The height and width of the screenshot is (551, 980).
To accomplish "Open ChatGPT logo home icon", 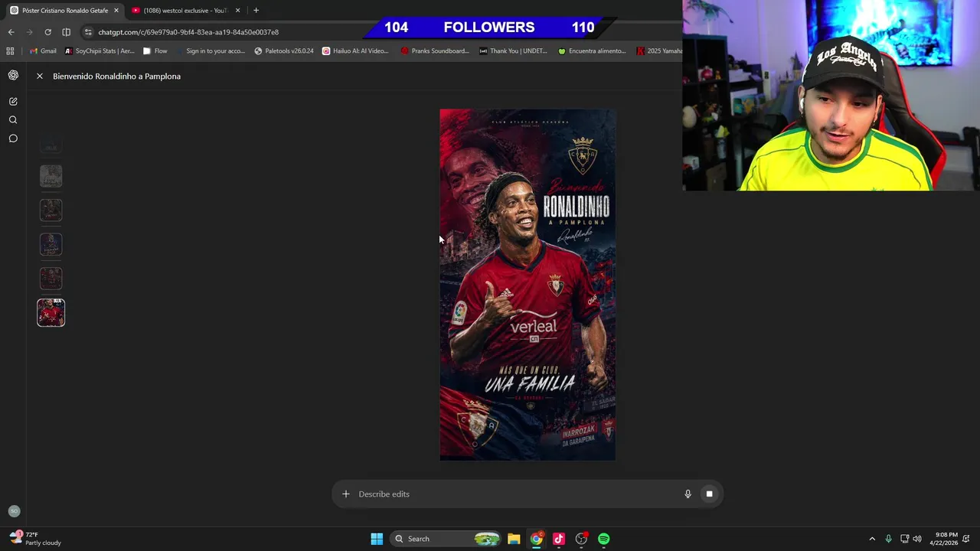I will [13, 75].
